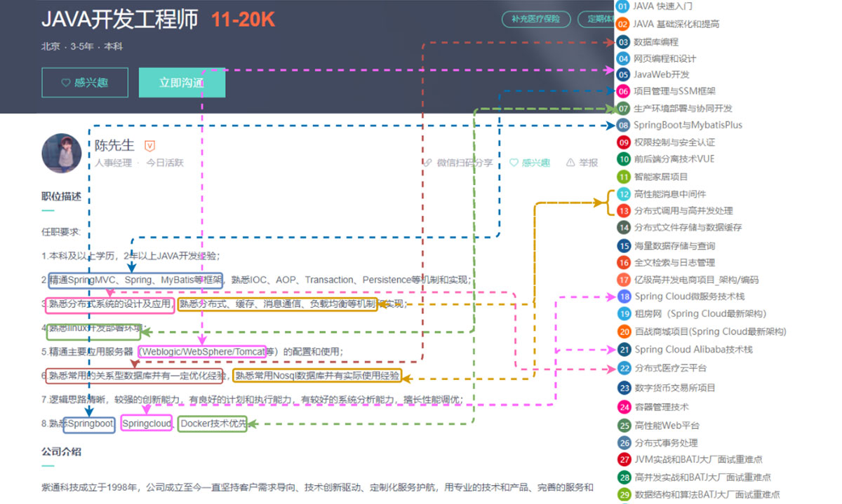Click the Weblogic/WebSphere/Tomcat text in requirement 5
The width and height of the screenshot is (842, 504).
203,352
